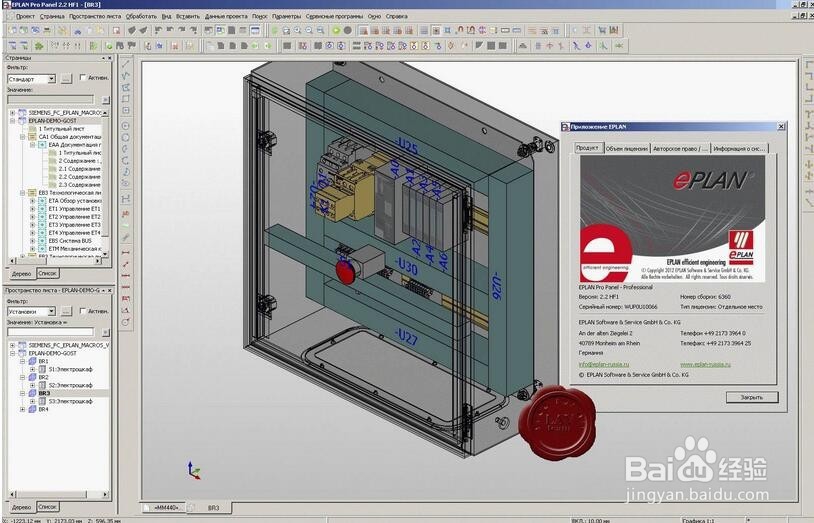Open the Проект menu
814x523 pixels.
tap(24, 16)
